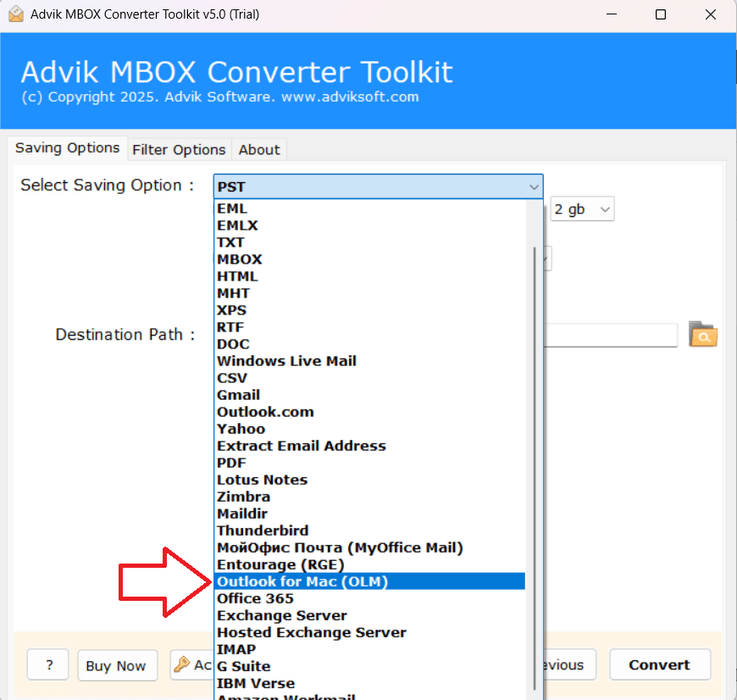
Task: Minimize the Advik converter window
Action: coord(612,14)
